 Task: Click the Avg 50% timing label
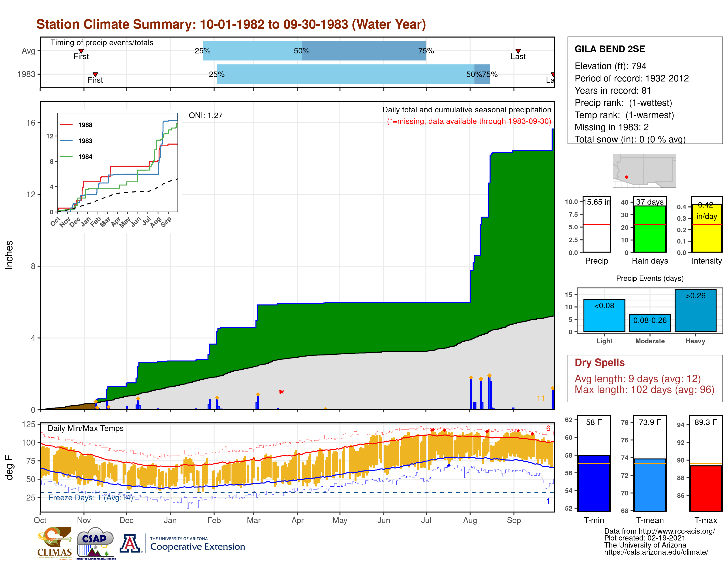pyautogui.click(x=302, y=51)
